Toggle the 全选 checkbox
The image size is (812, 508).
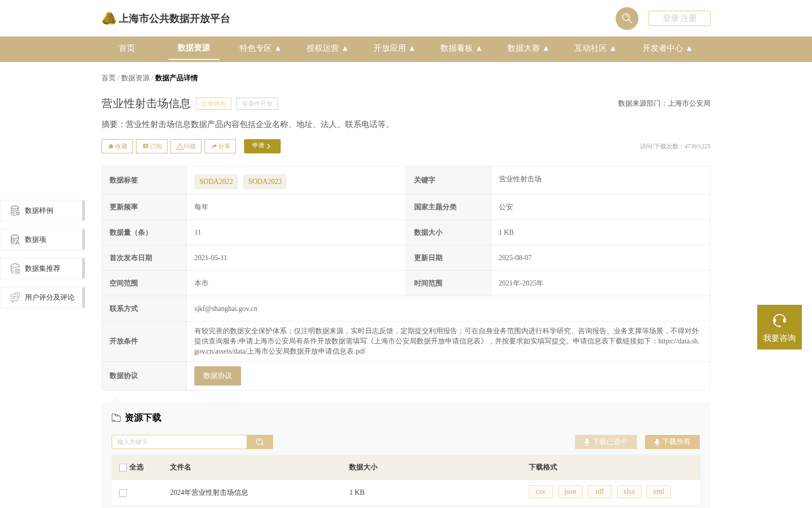(123, 468)
